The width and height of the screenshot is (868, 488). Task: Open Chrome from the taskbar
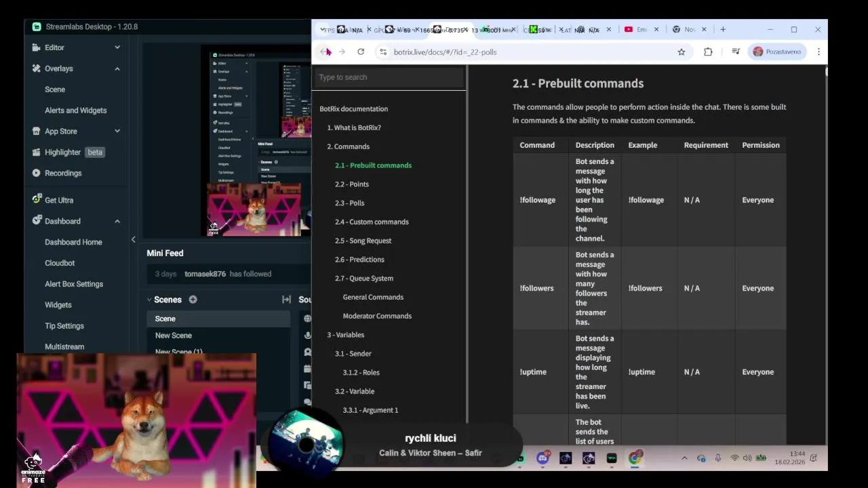click(634, 459)
